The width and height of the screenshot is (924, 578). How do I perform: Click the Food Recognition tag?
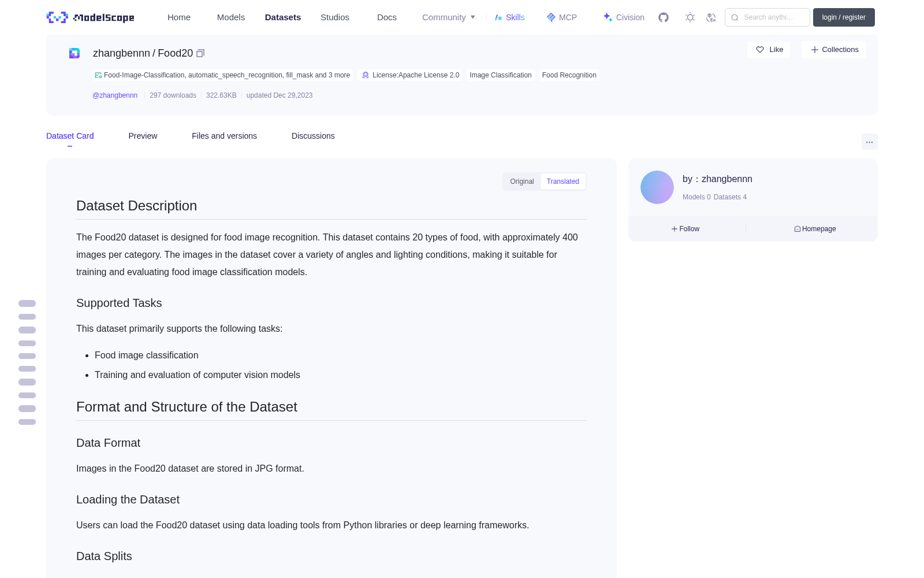coord(569,75)
